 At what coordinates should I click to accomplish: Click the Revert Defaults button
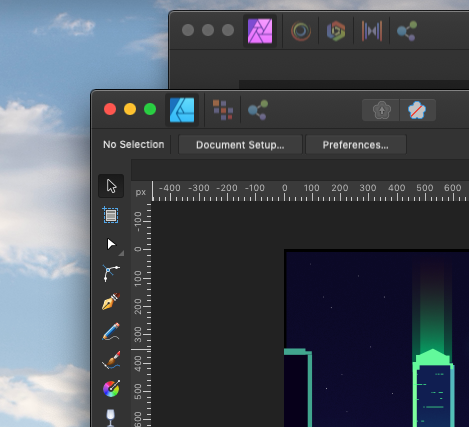(417, 110)
